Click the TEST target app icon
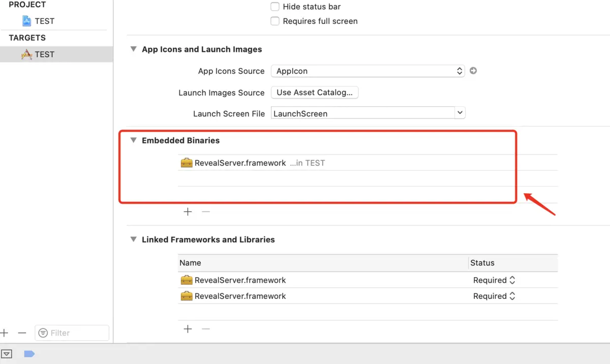 26,54
